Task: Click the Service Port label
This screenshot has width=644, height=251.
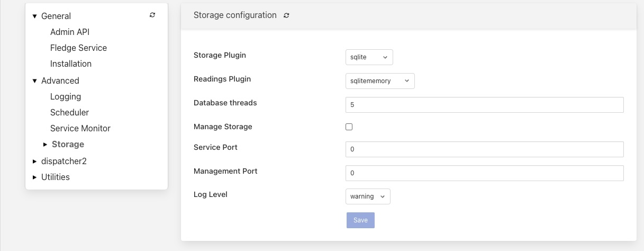Action: (x=215, y=147)
